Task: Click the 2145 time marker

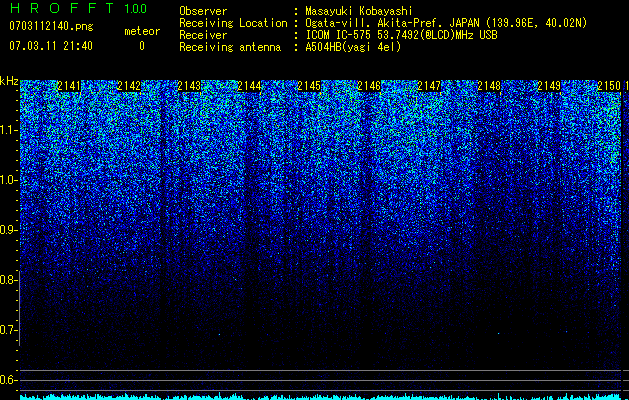Action: (x=309, y=86)
